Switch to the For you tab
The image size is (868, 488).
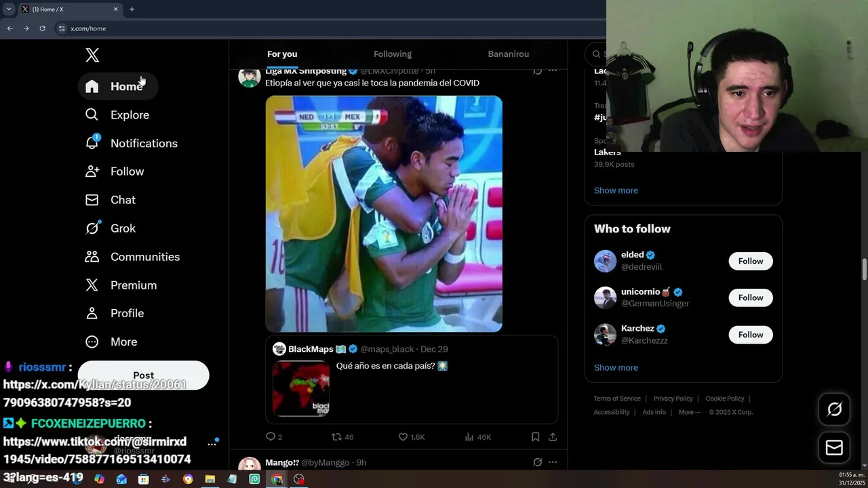pos(282,54)
